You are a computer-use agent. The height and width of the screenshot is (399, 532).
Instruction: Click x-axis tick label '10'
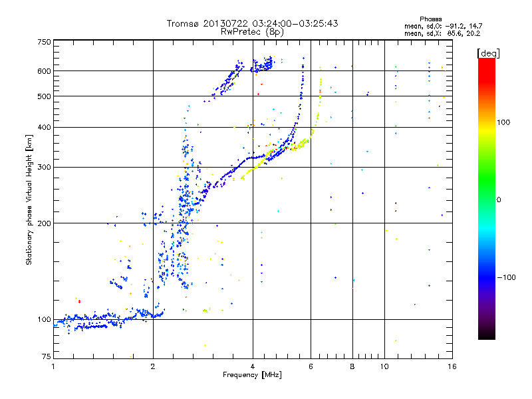point(384,366)
